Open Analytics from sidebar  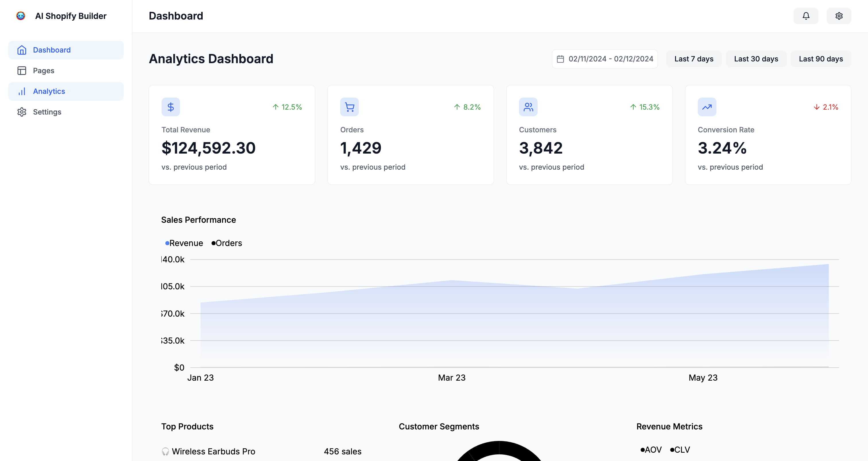click(49, 91)
